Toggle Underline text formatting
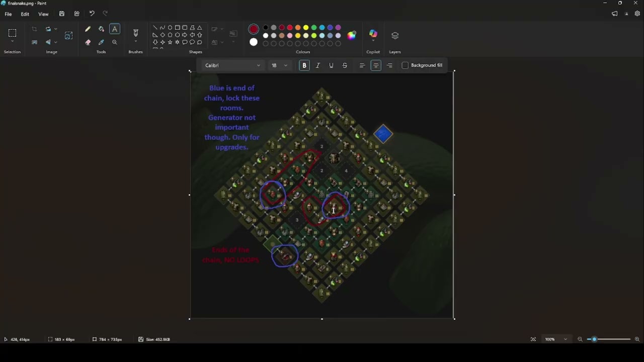Screen dimensions: 644x362 (x=331, y=65)
